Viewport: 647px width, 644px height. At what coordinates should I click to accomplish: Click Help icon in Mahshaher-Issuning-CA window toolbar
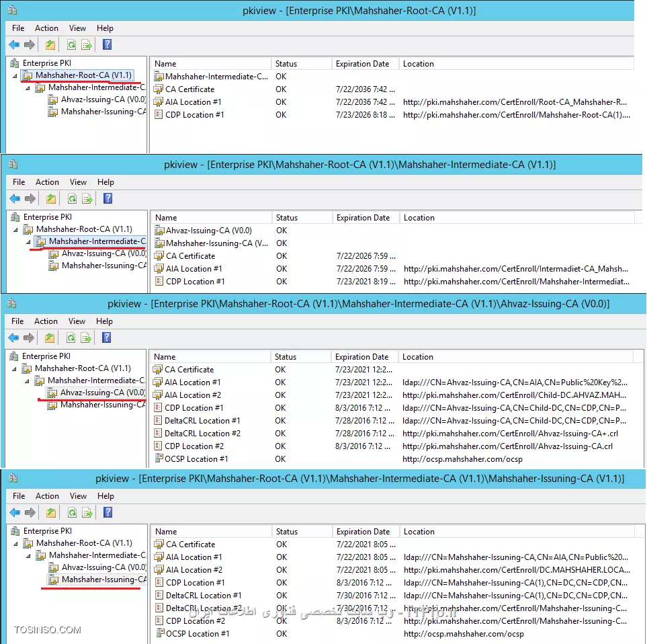[x=107, y=512]
